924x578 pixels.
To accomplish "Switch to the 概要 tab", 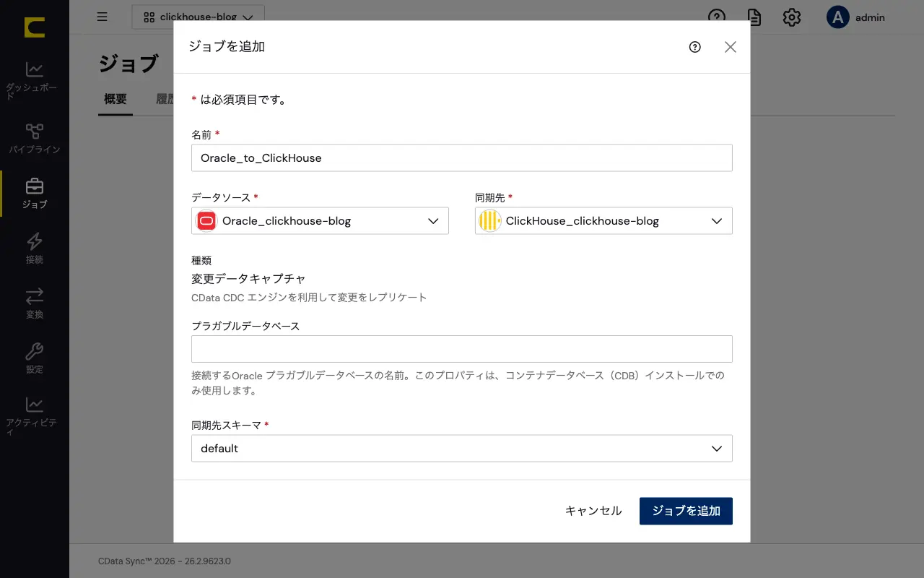I will point(115,99).
